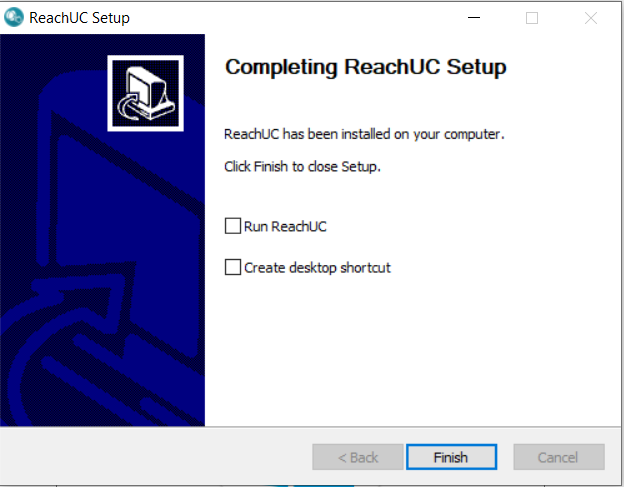Click the gray footer area beside Back
The width and height of the screenshot is (624, 487).
click(155, 457)
